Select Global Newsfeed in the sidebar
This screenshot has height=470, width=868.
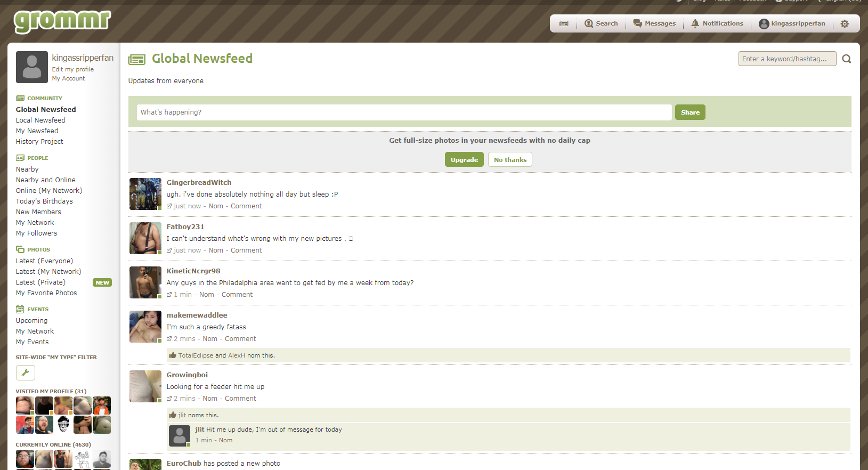[x=46, y=109]
